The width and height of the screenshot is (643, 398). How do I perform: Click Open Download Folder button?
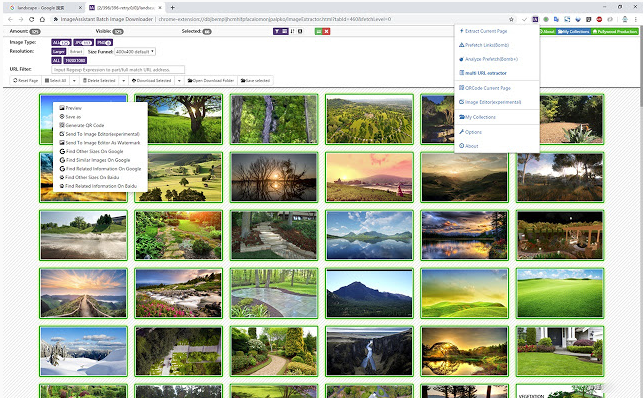[211, 81]
